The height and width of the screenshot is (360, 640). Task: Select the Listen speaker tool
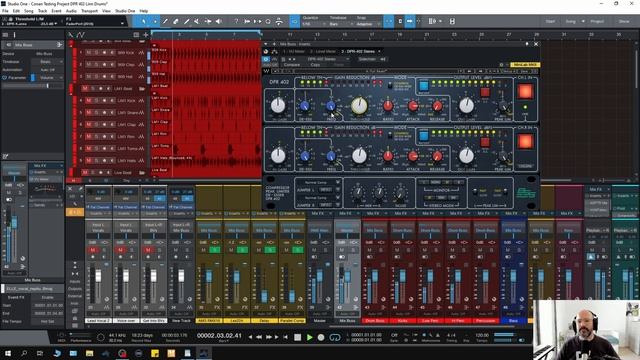[218, 21]
